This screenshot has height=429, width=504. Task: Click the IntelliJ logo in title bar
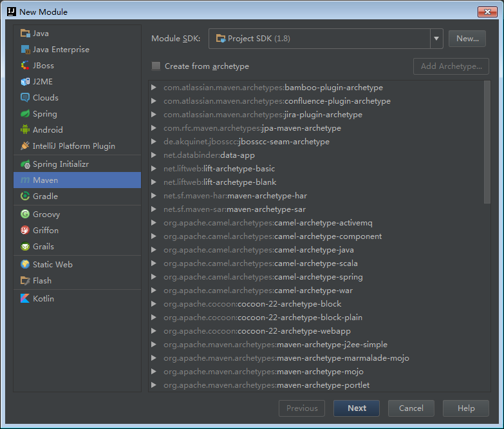click(x=12, y=12)
